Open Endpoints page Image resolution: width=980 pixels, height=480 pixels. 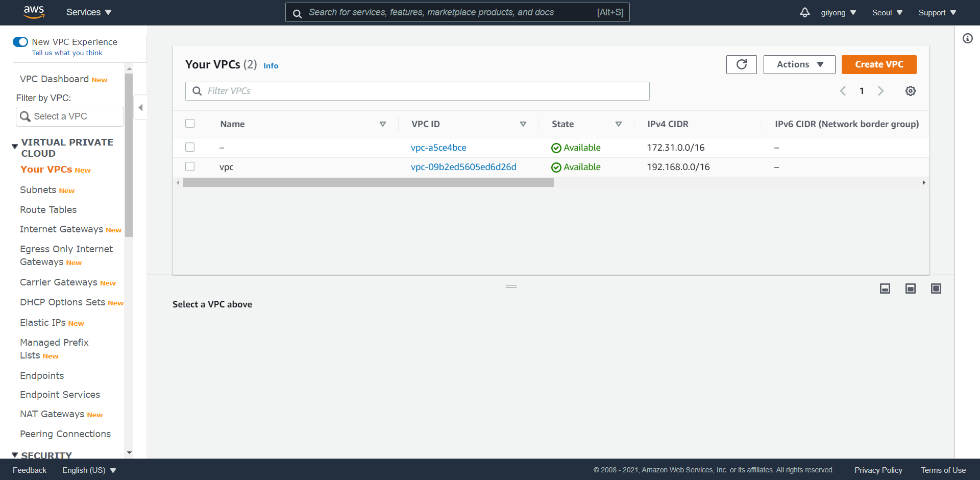42,376
